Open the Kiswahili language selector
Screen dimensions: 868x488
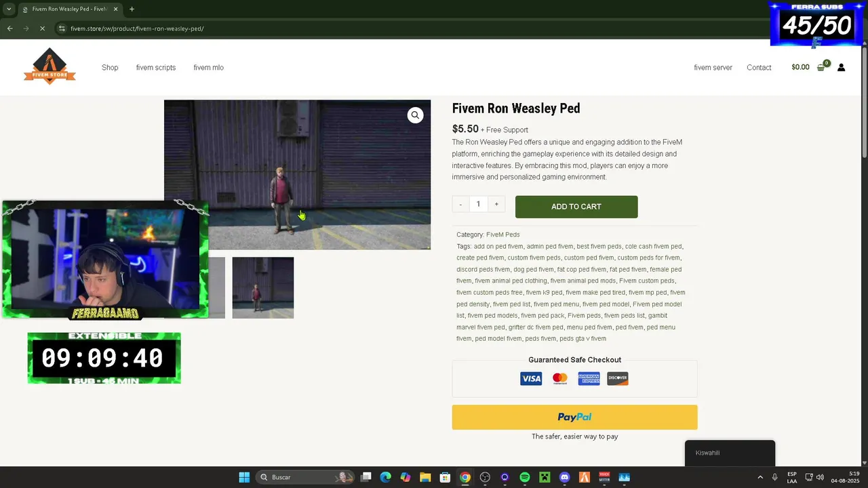[730, 453]
